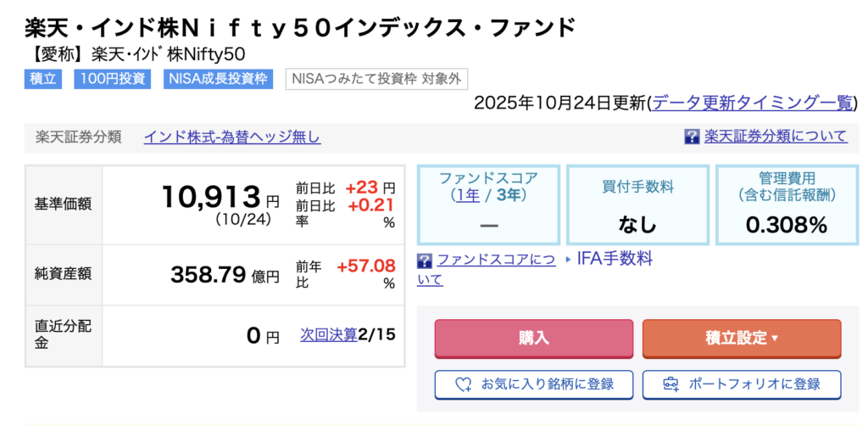This screenshot has width=868, height=426.
Task: Open the IFA手数料 link
Action: 615,260
